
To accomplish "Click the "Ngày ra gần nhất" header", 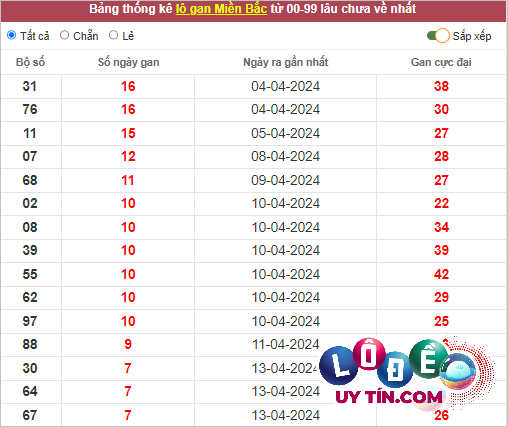I will pyautogui.click(x=286, y=62).
